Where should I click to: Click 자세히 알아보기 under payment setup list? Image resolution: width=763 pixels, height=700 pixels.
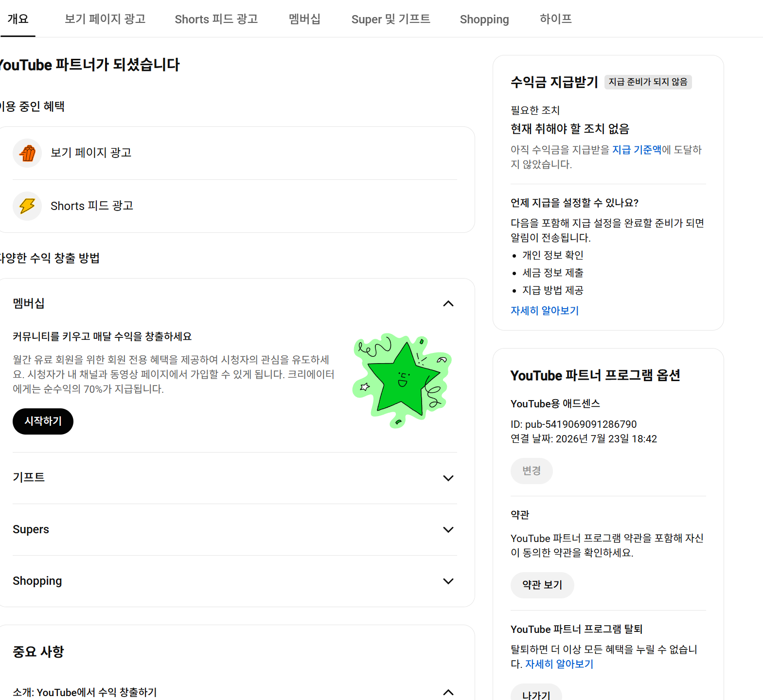click(545, 311)
